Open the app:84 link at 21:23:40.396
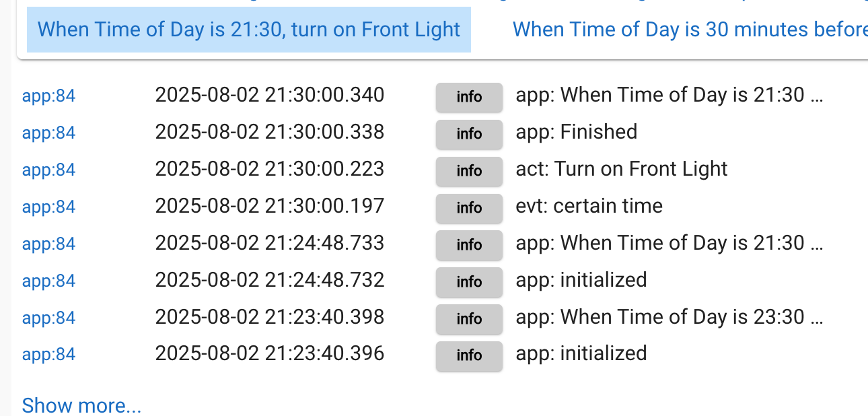The image size is (868, 416). click(48, 355)
